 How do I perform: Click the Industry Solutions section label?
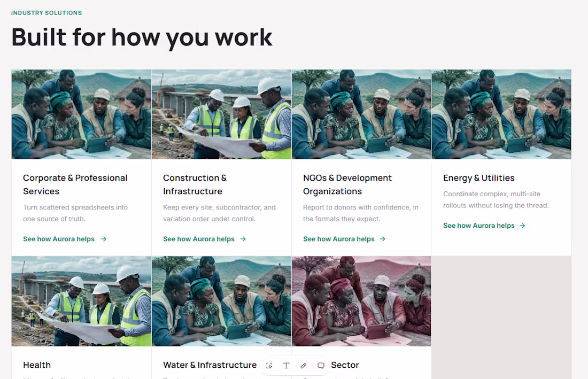[x=47, y=13]
